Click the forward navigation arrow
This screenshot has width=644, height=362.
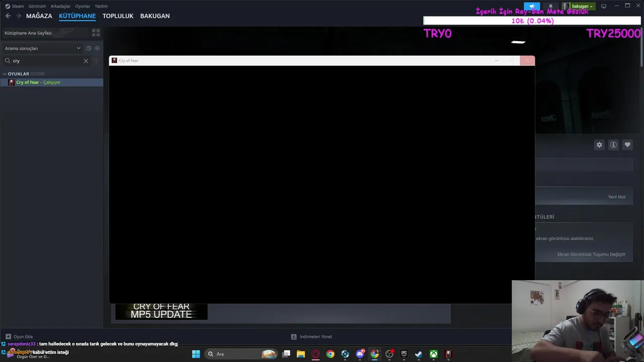tap(19, 16)
